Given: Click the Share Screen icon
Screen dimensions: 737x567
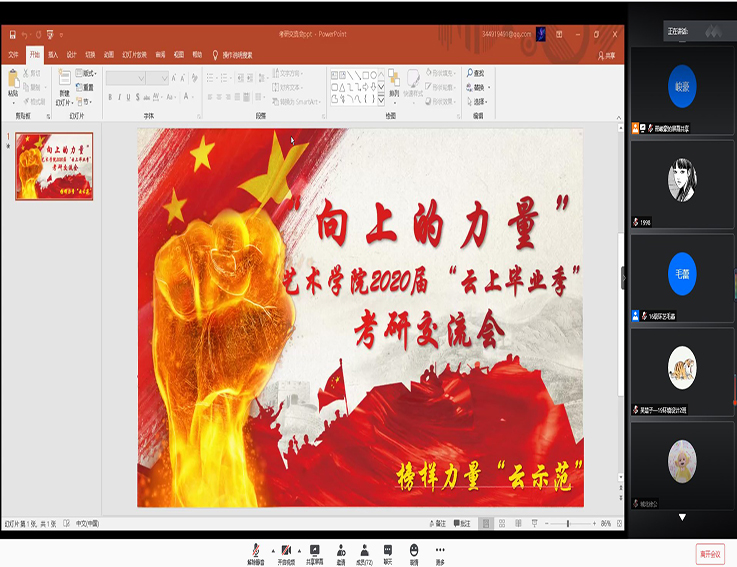Looking at the screenshot, I should point(314,547).
